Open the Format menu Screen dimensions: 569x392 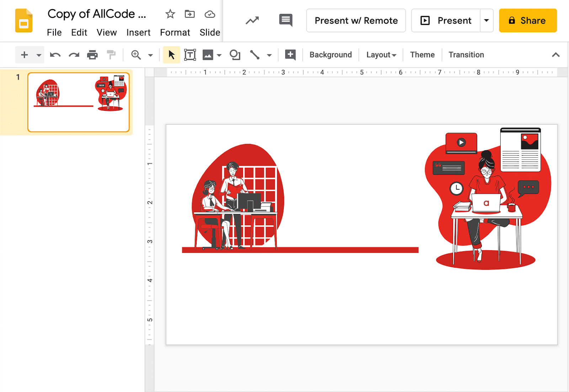click(175, 32)
